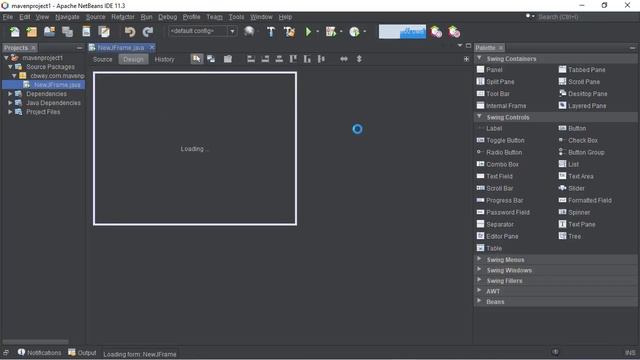
Task: Toggle Change Vertical Resizability
Action: (x=359, y=59)
